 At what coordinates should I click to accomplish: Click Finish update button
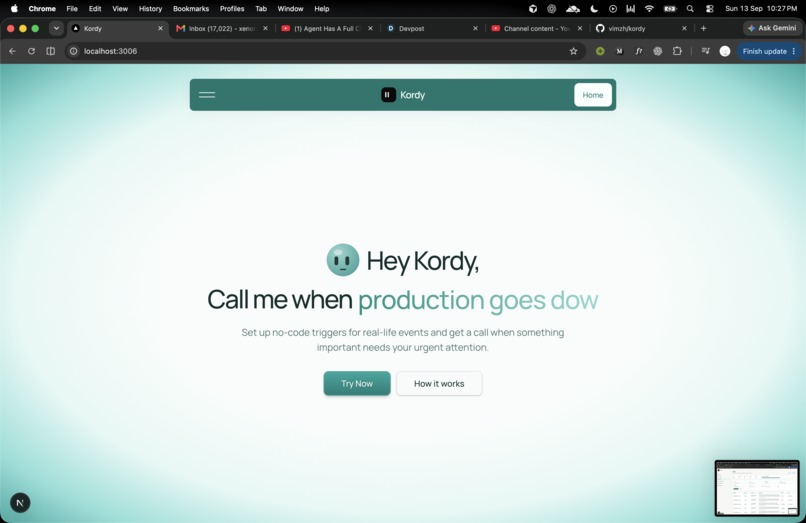click(x=769, y=51)
